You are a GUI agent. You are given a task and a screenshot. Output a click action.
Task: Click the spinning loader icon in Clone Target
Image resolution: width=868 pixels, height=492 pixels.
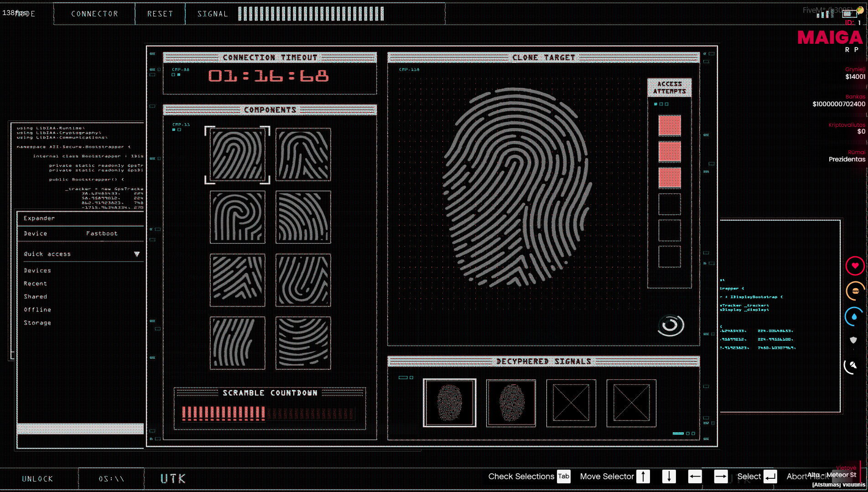(x=670, y=325)
